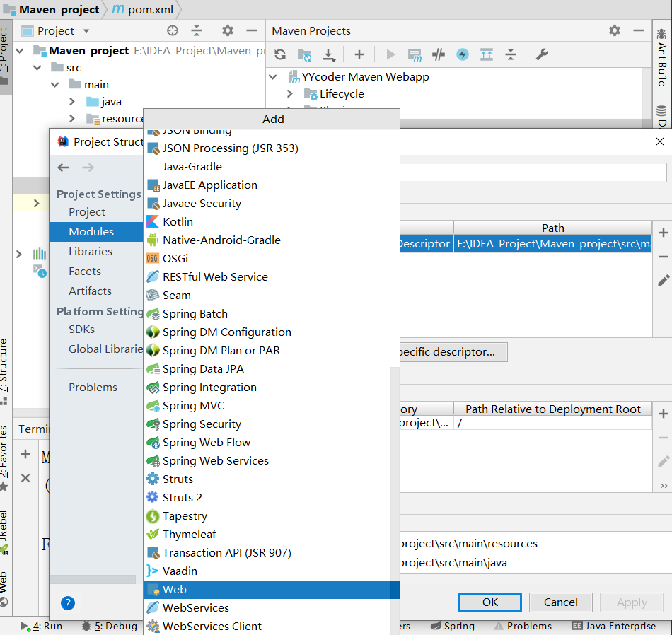
Task: Collapse the Maven_project root node
Action: tap(20, 51)
